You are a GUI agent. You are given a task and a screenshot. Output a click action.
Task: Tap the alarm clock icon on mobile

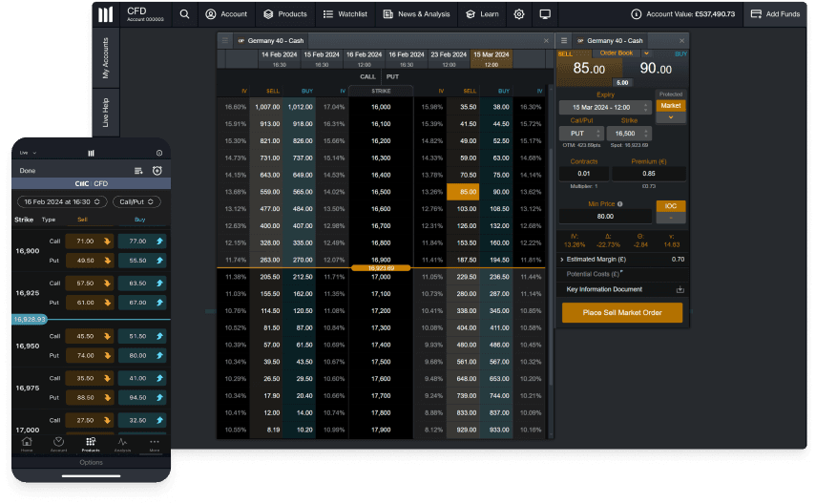tap(157, 170)
